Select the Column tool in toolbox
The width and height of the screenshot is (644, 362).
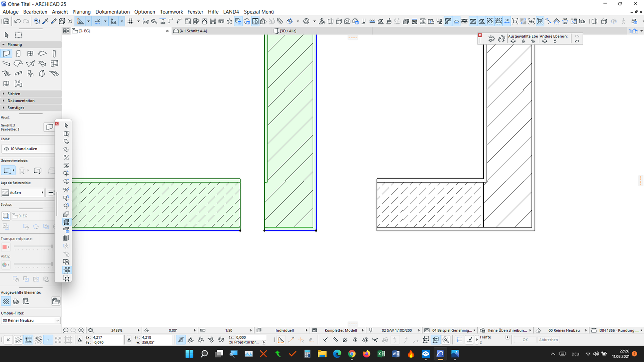click(x=54, y=53)
